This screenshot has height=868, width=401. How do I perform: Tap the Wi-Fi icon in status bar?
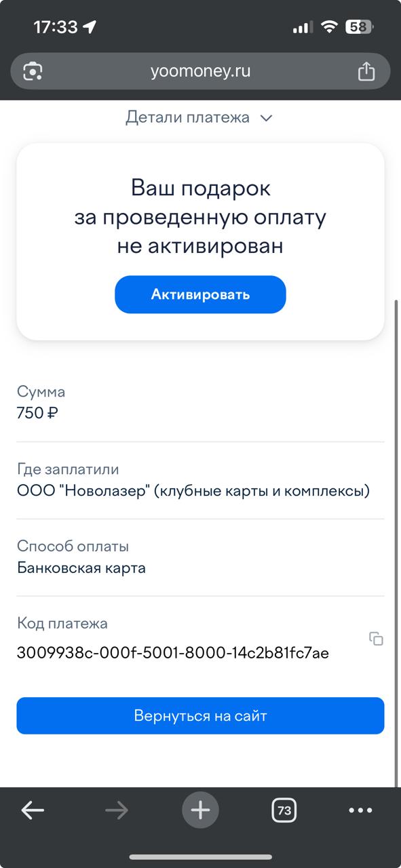click(x=330, y=27)
